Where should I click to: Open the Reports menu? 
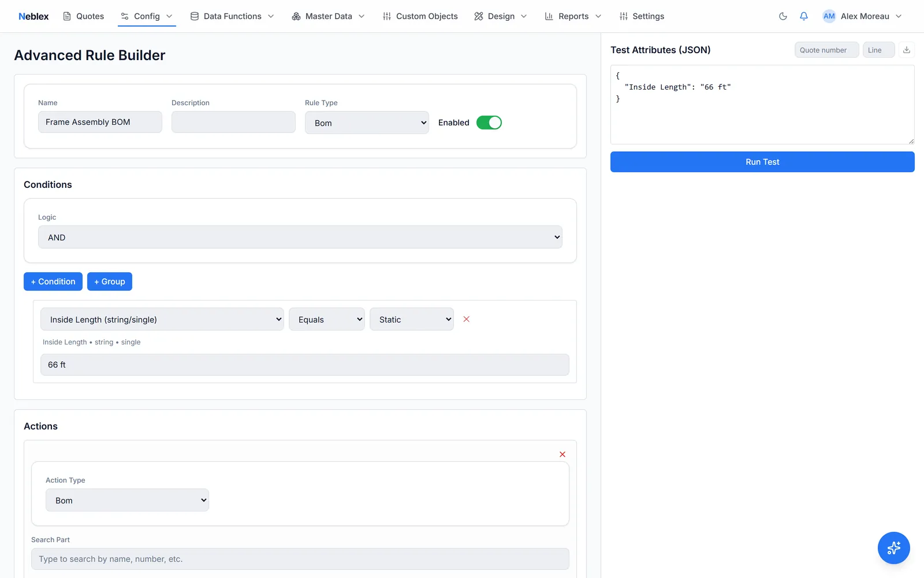click(573, 16)
